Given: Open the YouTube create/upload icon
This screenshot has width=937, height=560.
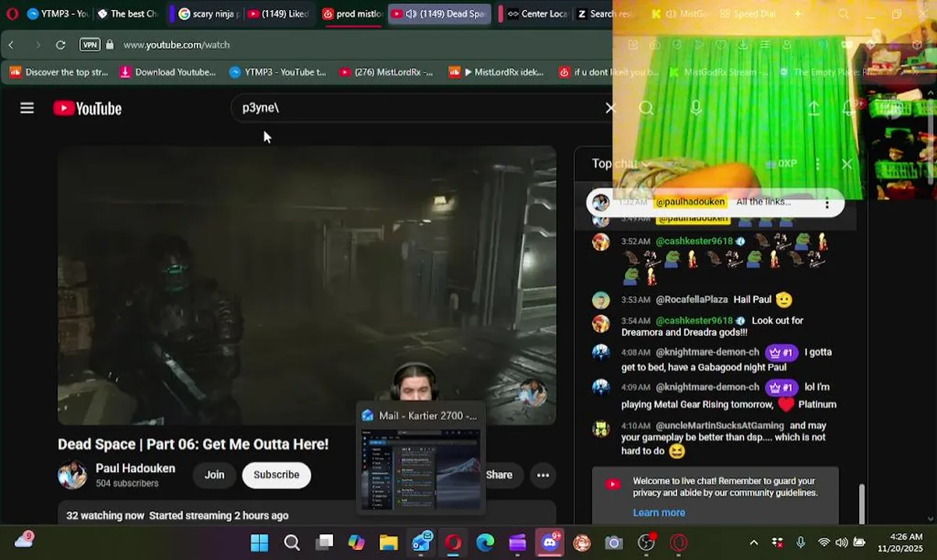Looking at the screenshot, I should point(813,108).
